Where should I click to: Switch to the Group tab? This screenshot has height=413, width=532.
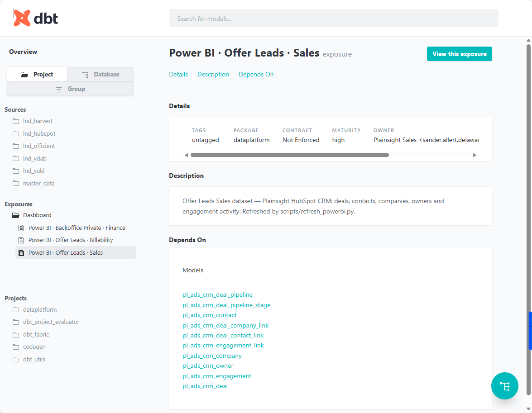70,89
